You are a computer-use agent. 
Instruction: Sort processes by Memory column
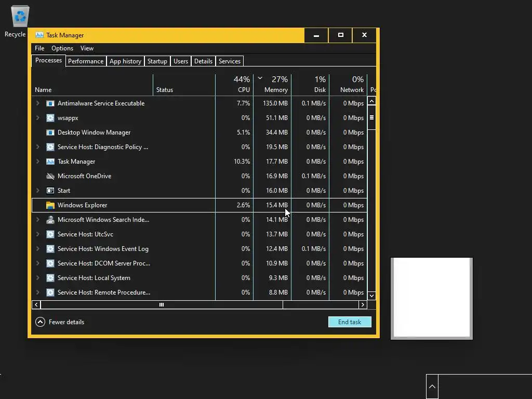point(272,85)
